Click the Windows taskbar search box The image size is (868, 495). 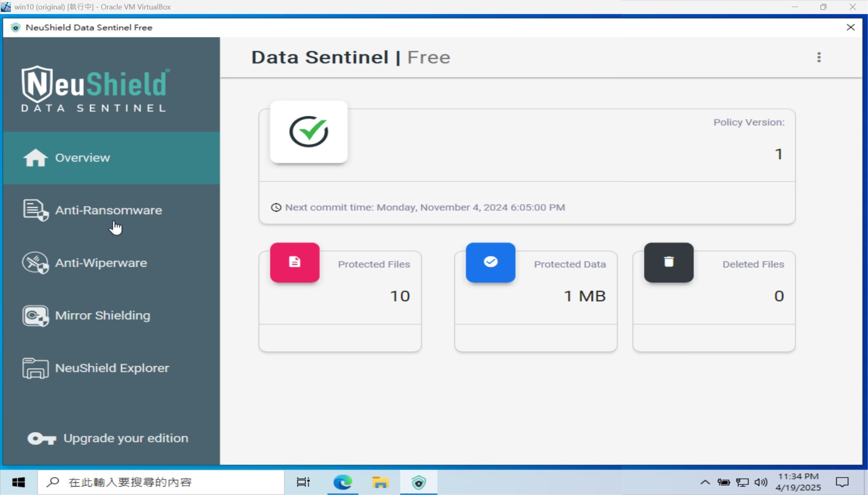click(x=160, y=482)
